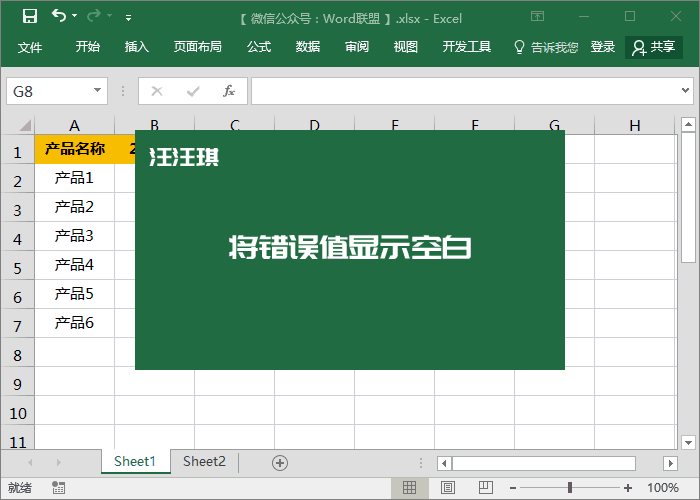Viewport: 700px width, 500px height.
Task: Switch to Page Layout view icon
Action: point(448,488)
